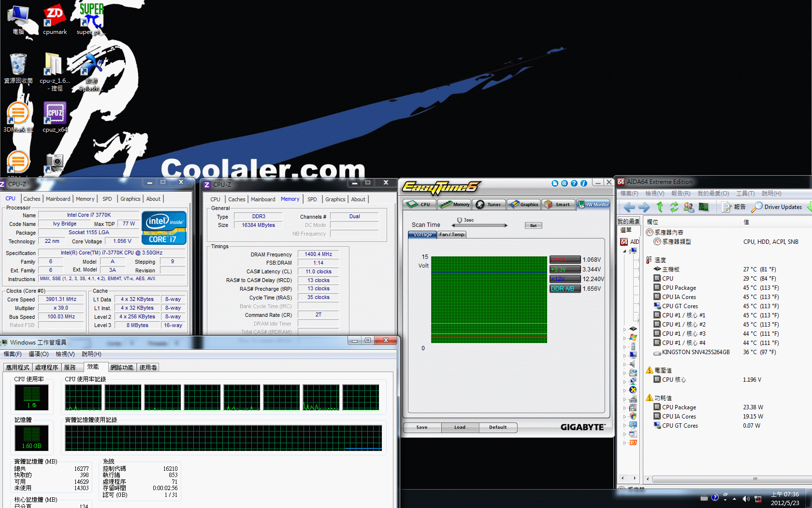Viewport: 812px width, 508px height.
Task: Click AIDA64 forward arrow toolbar icon
Action: [644, 207]
